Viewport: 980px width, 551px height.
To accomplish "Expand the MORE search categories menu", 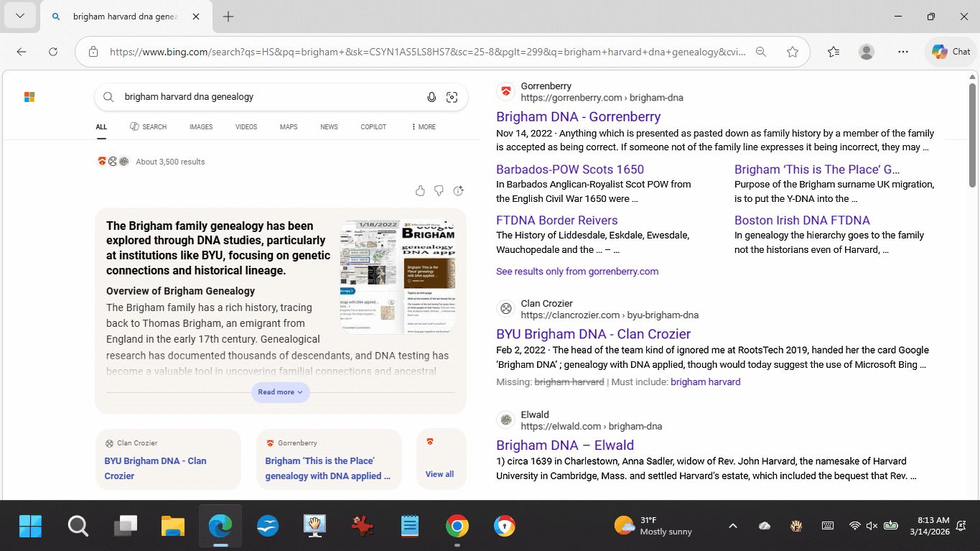I will pos(424,127).
